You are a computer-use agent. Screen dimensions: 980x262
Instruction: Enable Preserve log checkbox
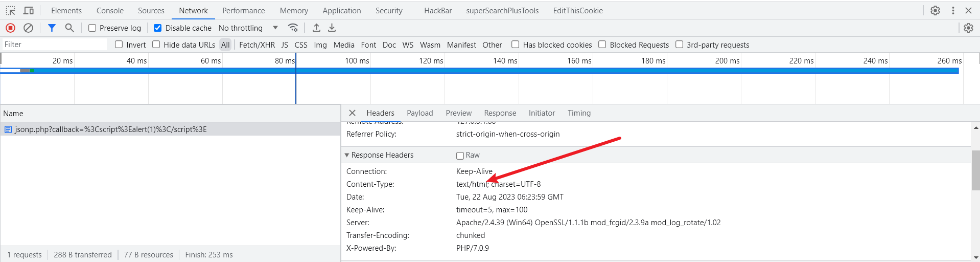point(92,28)
